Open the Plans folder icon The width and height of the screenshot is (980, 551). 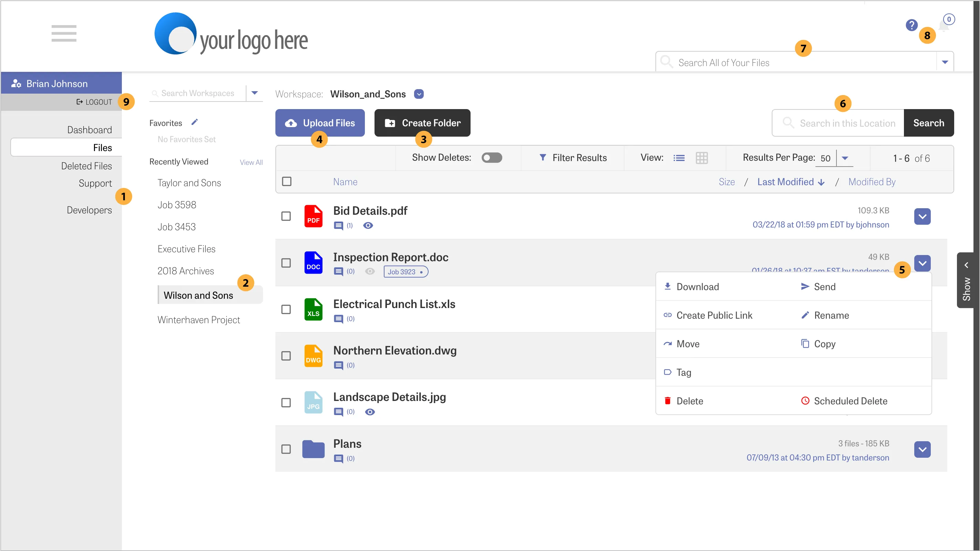pos(313,449)
